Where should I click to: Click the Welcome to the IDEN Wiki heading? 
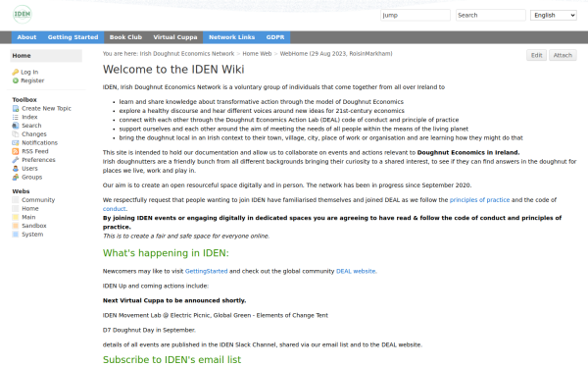tap(173, 70)
